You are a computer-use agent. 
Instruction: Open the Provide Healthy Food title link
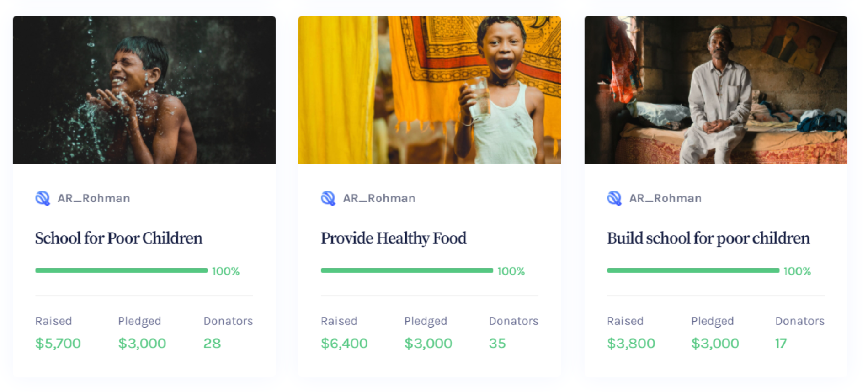(394, 238)
